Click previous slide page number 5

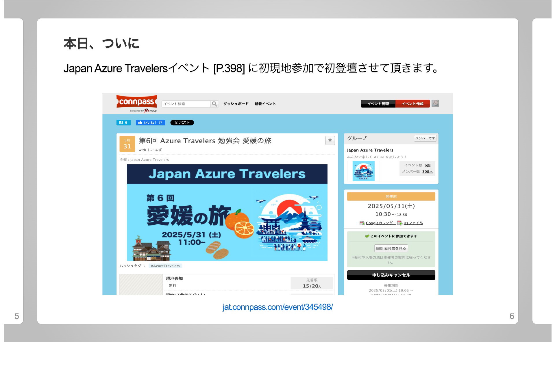point(17,316)
